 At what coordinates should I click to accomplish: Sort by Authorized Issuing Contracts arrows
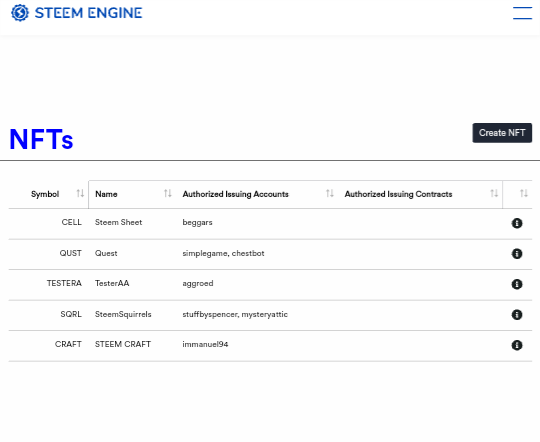coord(494,193)
